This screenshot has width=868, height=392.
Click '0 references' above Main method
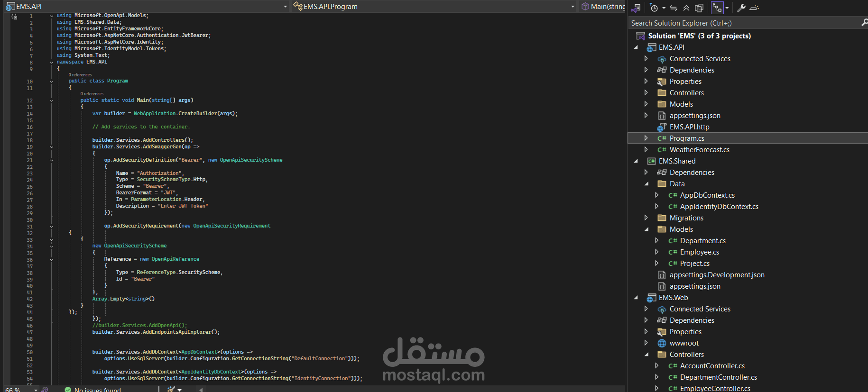click(92, 94)
